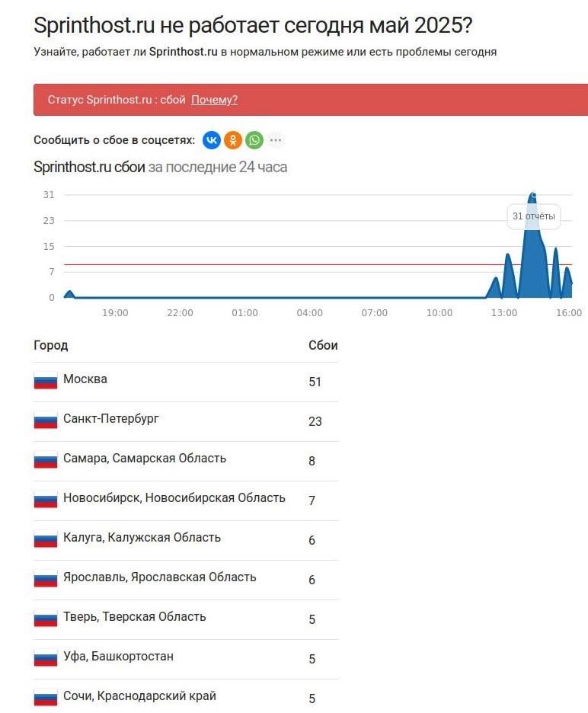Open the "Почему?" link in status bar
The height and width of the screenshot is (713, 588).
214,100
